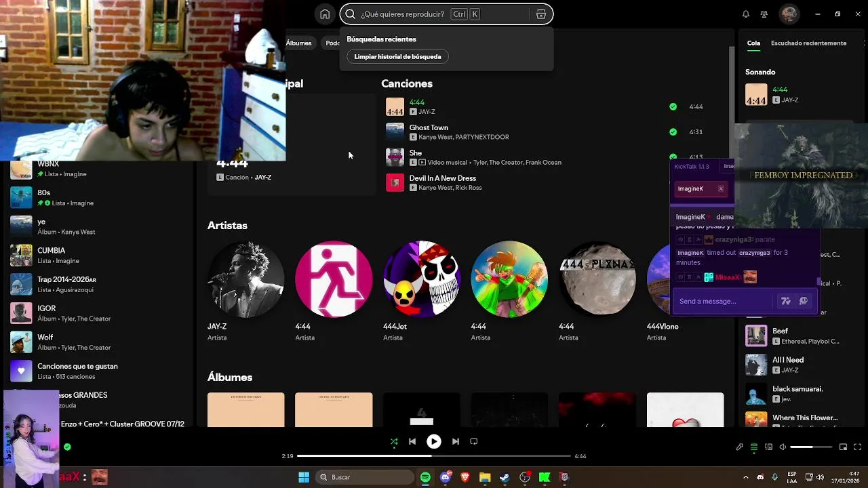
Task: Open the 80s playlist in library
Action: 98,197
